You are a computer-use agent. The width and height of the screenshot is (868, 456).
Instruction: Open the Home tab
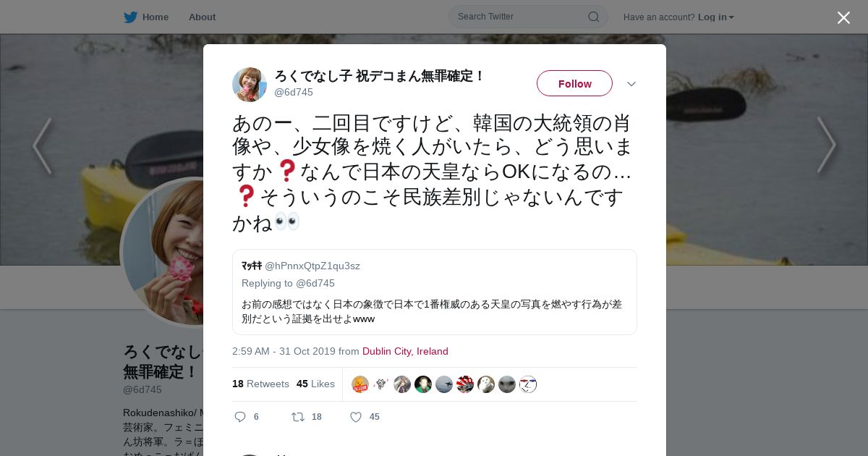point(147,17)
